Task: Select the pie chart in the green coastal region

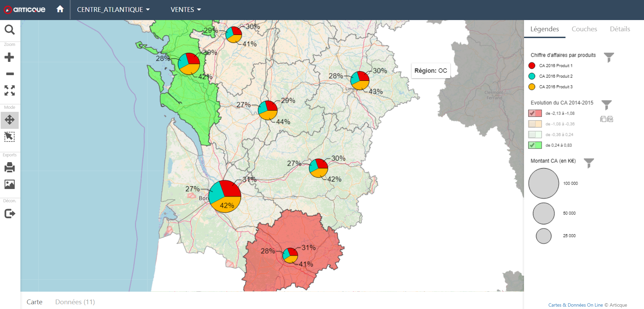Action: click(189, 64)
